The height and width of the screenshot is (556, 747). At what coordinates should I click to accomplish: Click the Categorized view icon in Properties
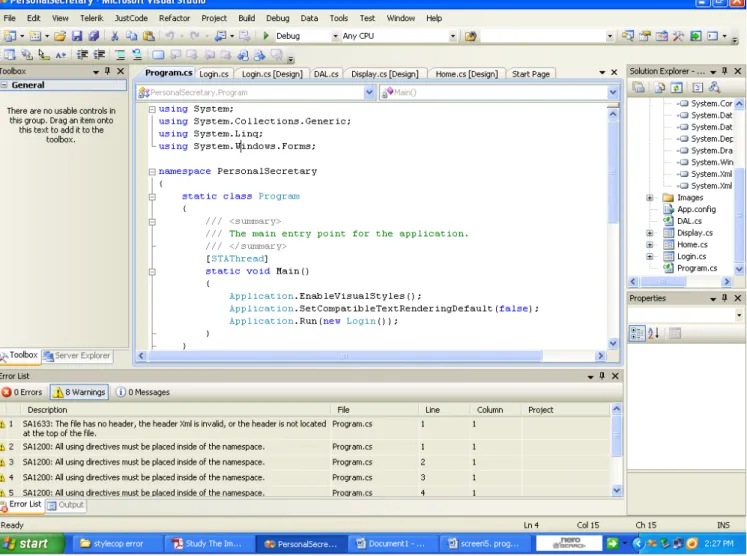pyautogui.click(x=637, y=334)
